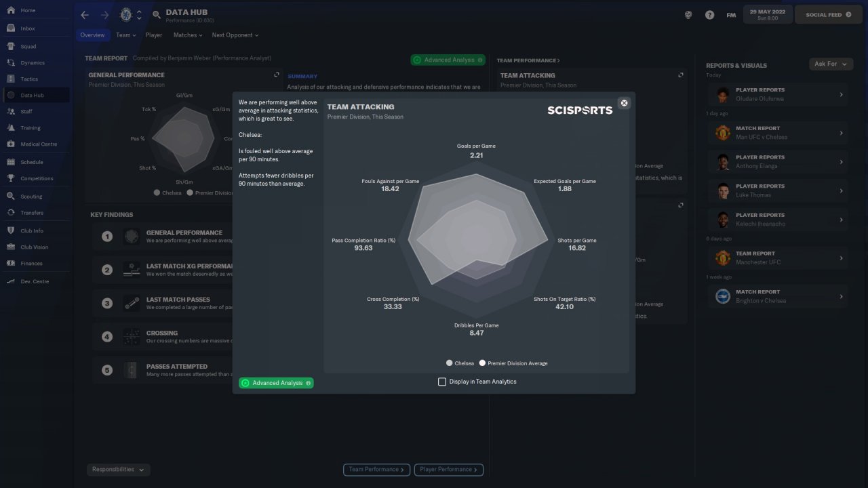Open the Team Performance header link
This screenshot has width=868, height=488.
click(528, 60)
